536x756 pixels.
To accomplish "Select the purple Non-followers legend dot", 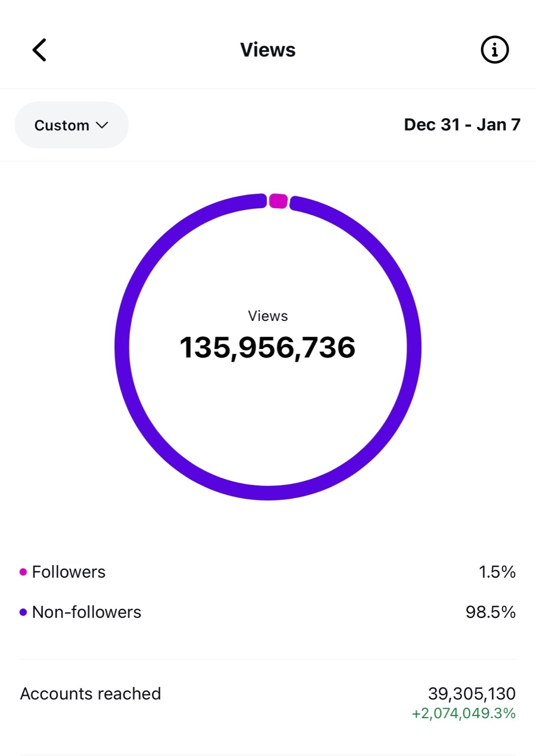I will (x=22, y=612).
